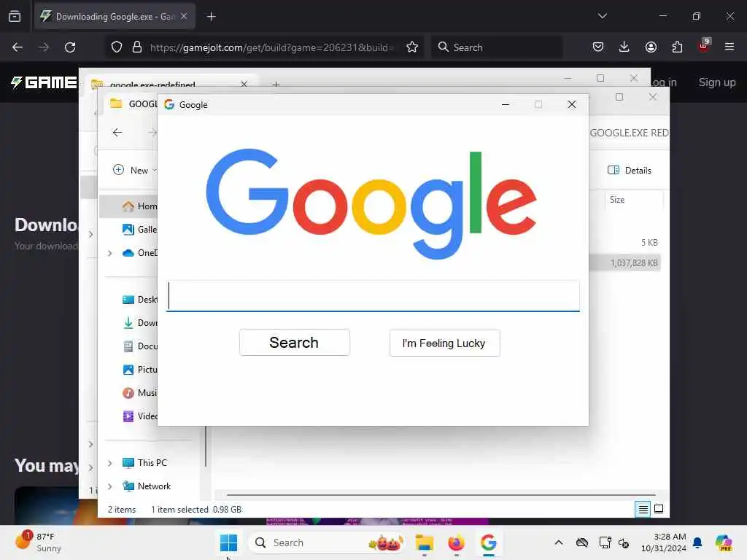Image resolution: width=747 pixels, height=560 pixels.
Task: Switch Explorer to details view layout
Action: [x=643, y=509]
